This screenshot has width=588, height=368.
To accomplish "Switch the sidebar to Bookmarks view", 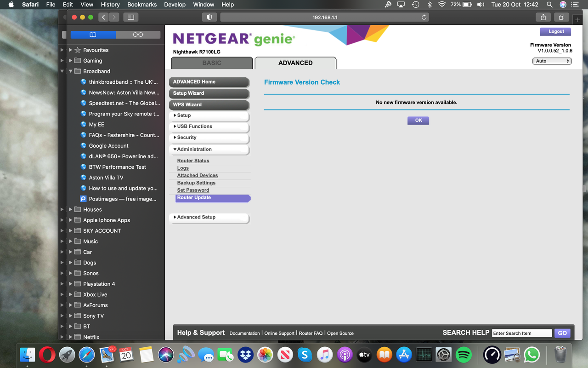I will [x=93, y=34].
